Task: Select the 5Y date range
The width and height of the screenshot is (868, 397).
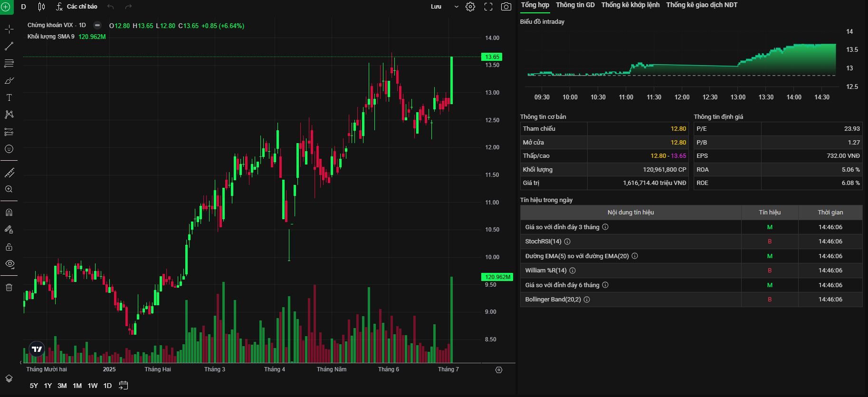Action: point(34,386)
